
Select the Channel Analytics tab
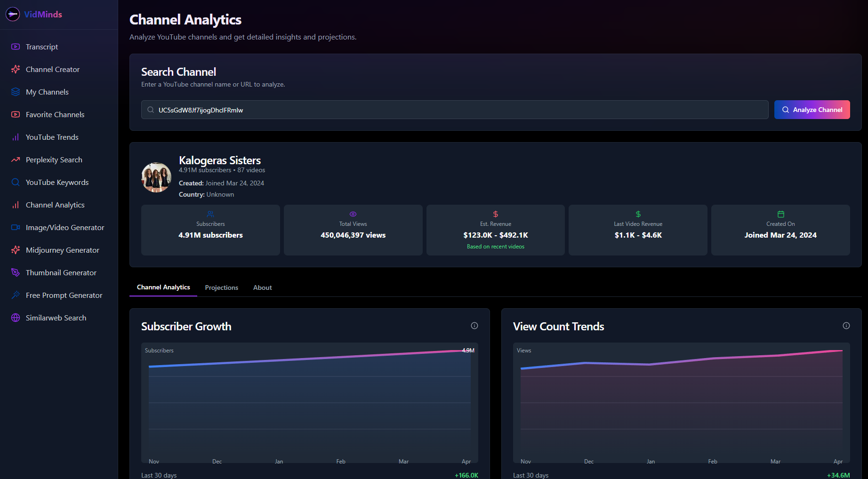coord(163,287)
